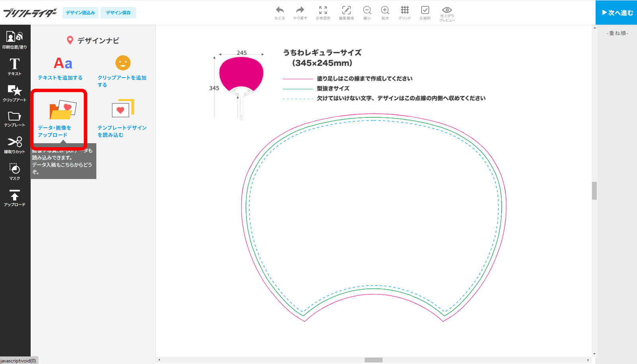Click the デザイン読込み button
The width and height of the screenshot is (637, 364).
pos(80,13)
